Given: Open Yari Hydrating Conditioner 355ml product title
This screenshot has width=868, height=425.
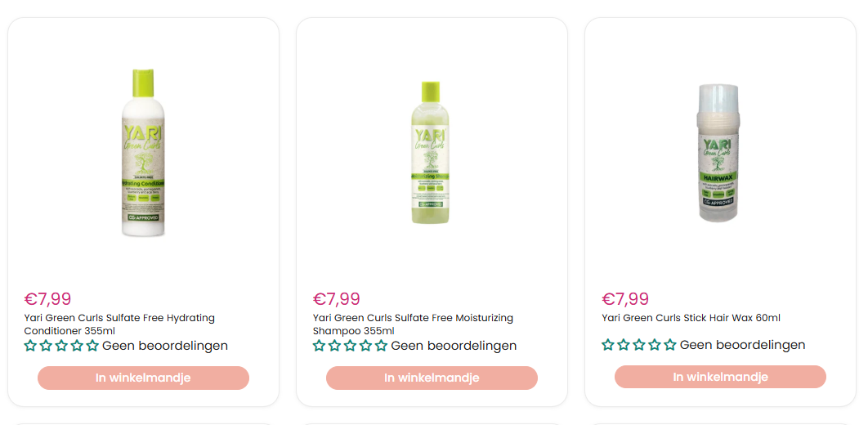Looking at the screenshot, I should point(119,324).
